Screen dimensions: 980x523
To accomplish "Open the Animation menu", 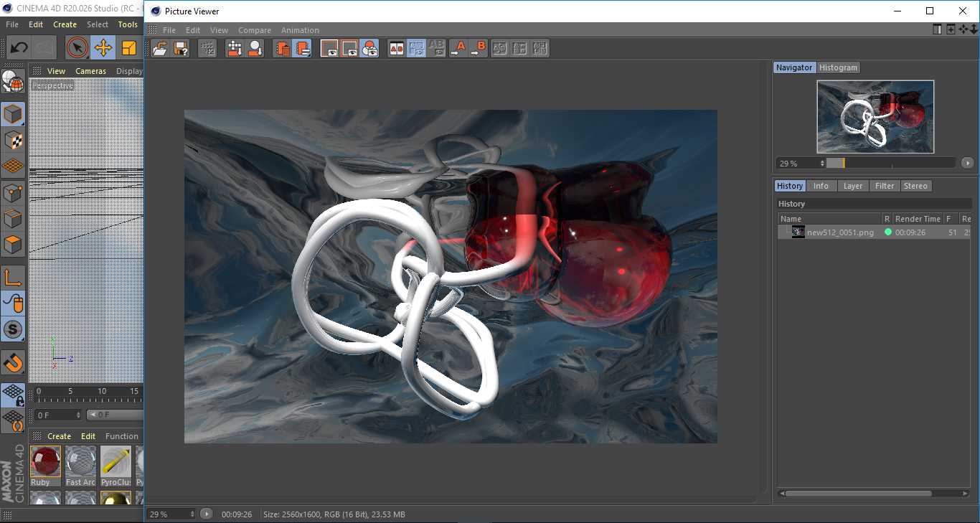I will click(300, 30).
